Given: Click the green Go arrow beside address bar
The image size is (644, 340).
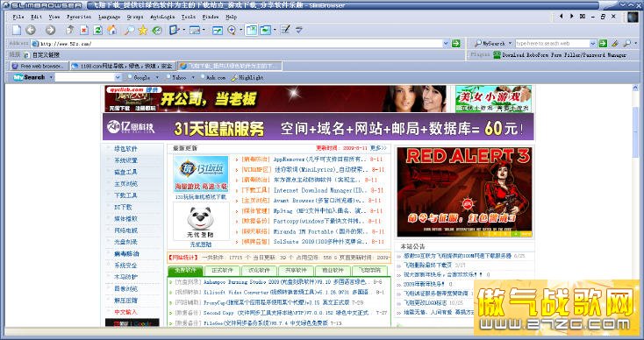Looking at the screenshot, I should (x=456, y=44).
